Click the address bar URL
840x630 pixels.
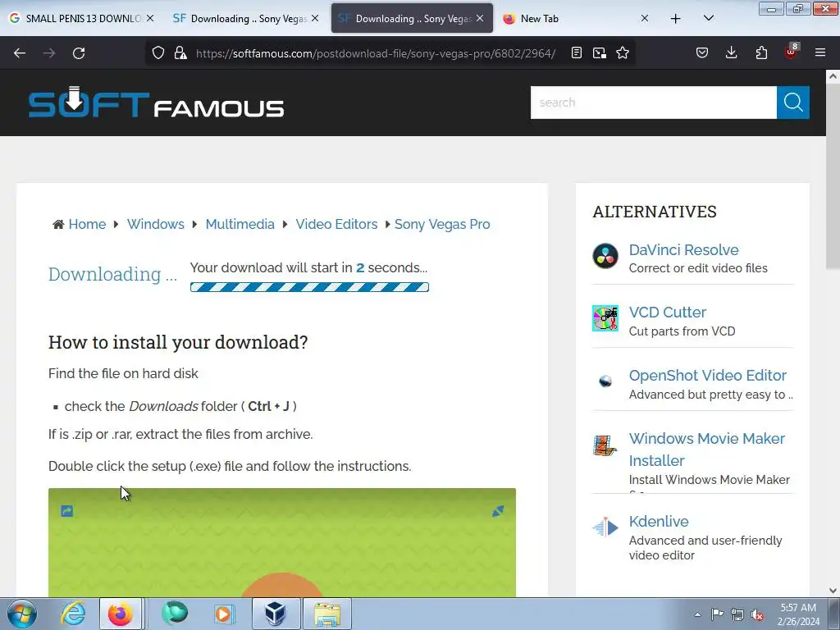(375, 53)
